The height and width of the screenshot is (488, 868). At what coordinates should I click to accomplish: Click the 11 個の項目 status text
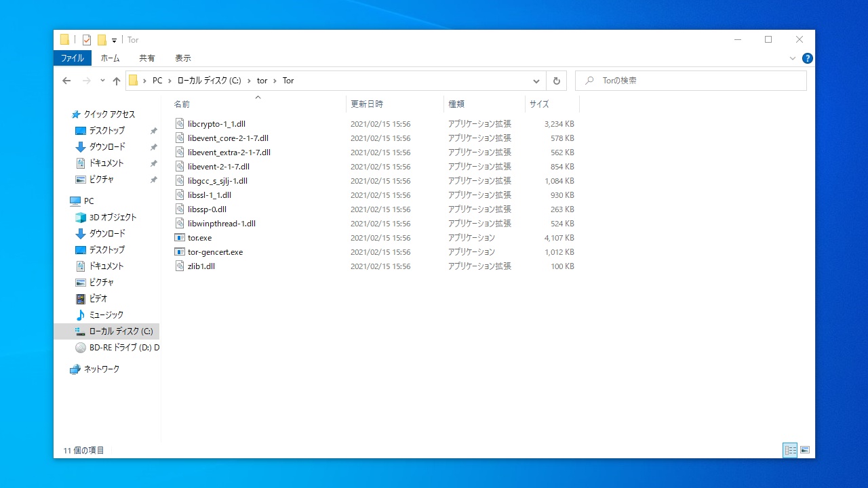[84, 450]
